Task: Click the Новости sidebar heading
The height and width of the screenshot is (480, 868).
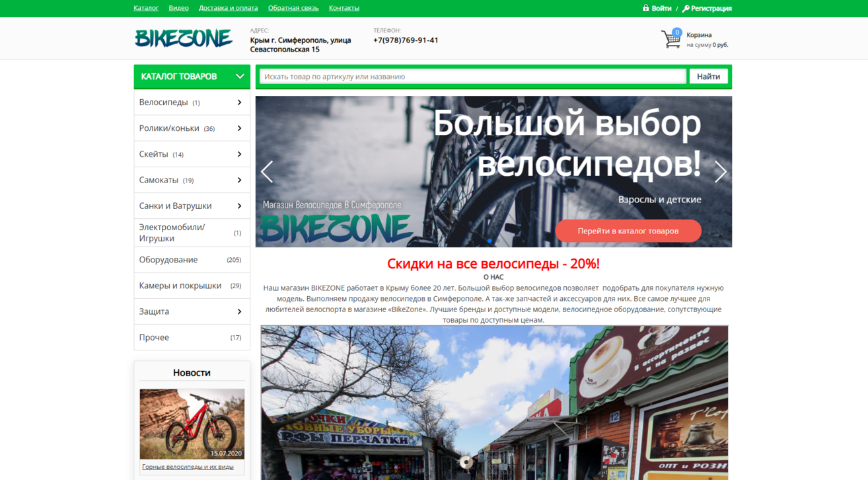Action: [x=192, y=373]
